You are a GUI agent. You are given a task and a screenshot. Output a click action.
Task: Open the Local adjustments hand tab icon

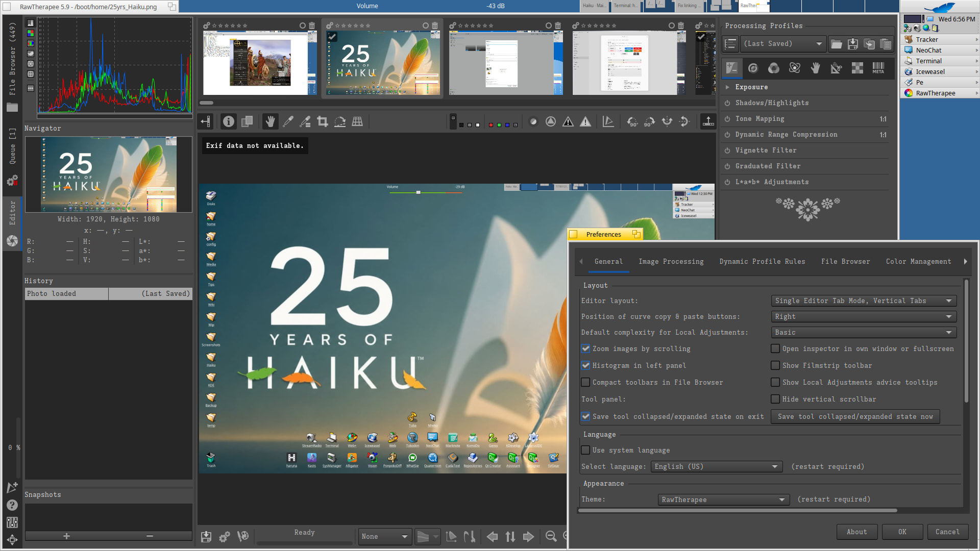pos(816,68)
